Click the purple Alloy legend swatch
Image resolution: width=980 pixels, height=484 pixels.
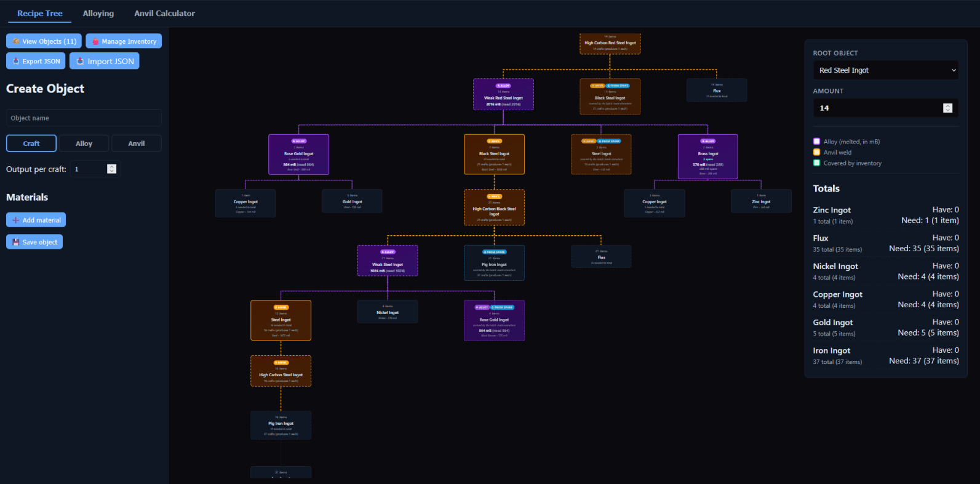[817, 142]
